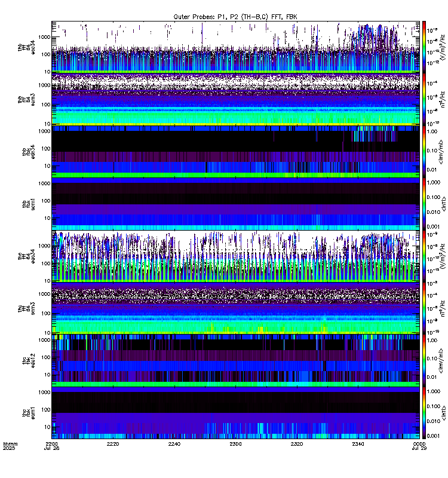Screen dimensions: 448x478
Task: Click the 'thb fbk edc34' panel label
Action: tap(29, 152)
